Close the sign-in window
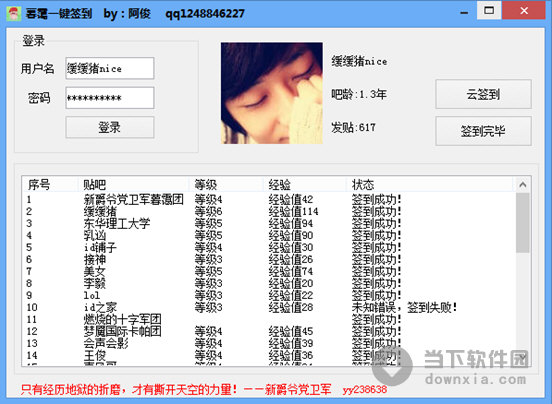Viewport: 552px width, 404px height. point(524,11)
